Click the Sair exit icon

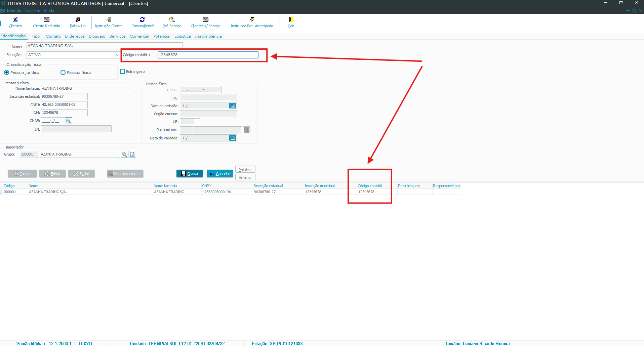pos(291,23)
